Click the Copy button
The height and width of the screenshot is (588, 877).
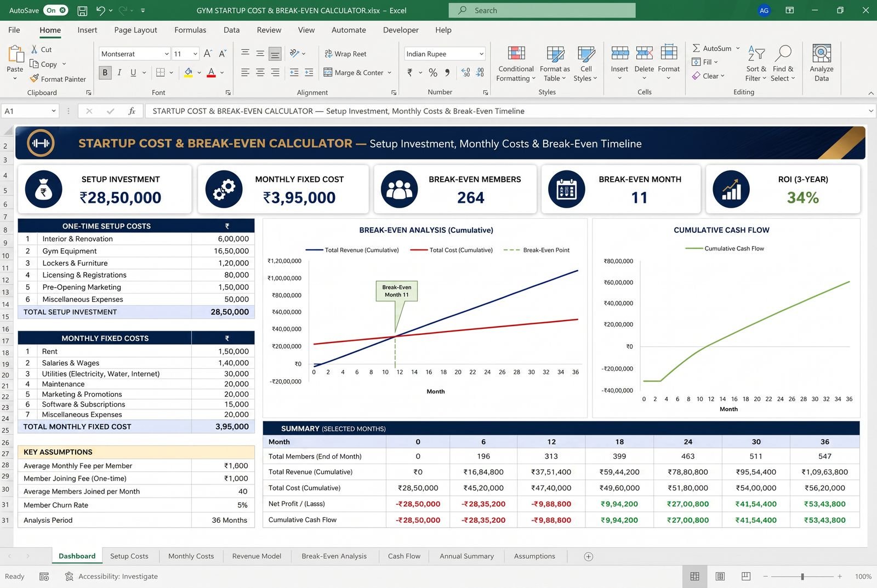click(x=44, y=64)
